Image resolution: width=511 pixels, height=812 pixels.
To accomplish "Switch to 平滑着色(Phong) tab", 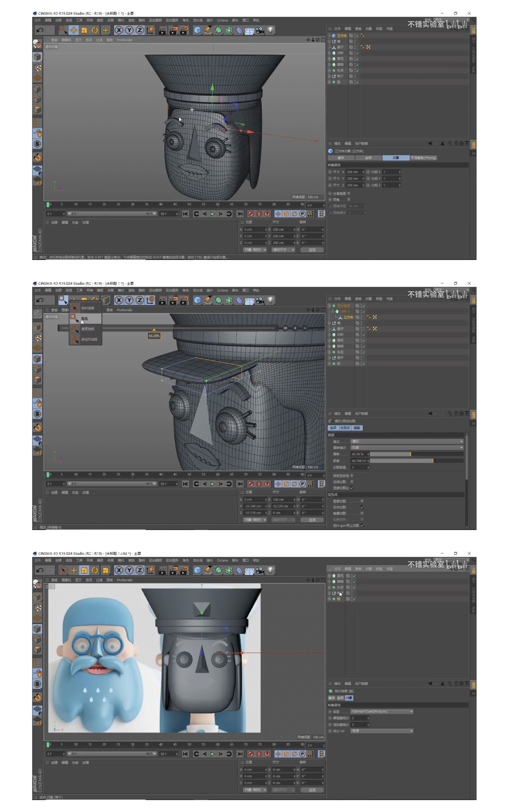I will pyautogui.click(x=423, y=158).
